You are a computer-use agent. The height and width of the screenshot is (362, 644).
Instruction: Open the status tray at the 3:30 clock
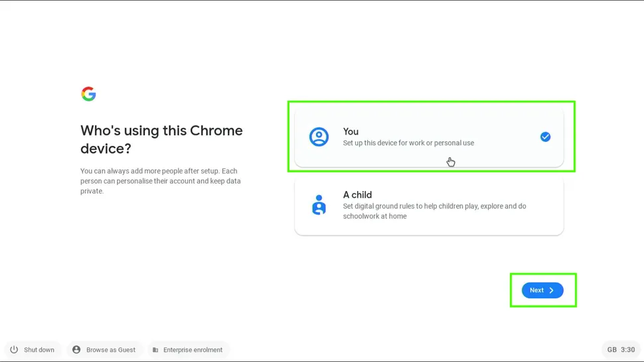pyautogui.click(x=628, y=349)
